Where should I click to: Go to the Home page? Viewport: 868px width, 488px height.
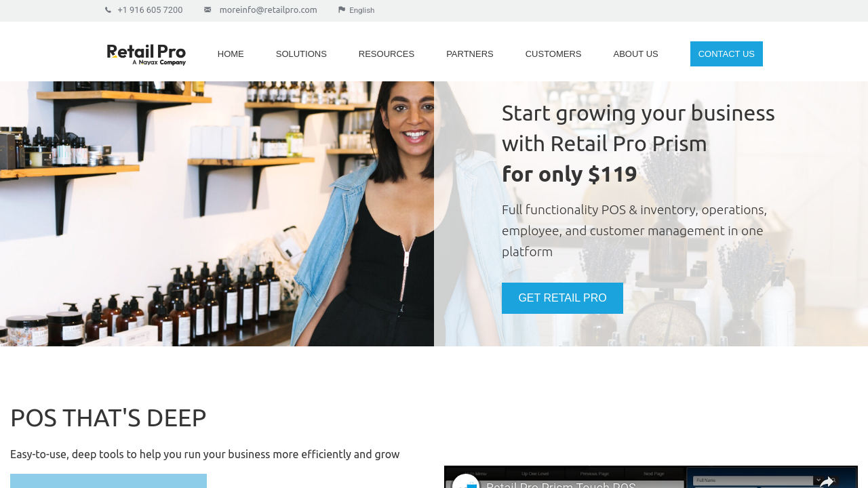point(231,54)
